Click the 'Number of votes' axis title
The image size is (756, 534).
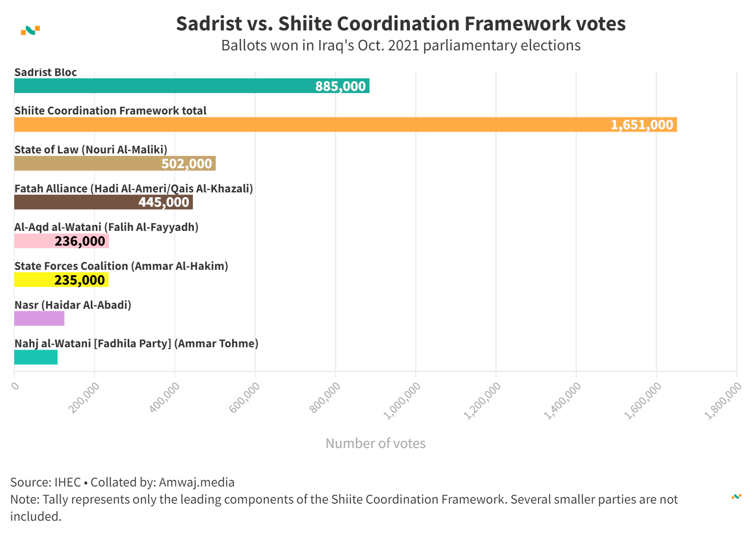click(x=375, y=443)
